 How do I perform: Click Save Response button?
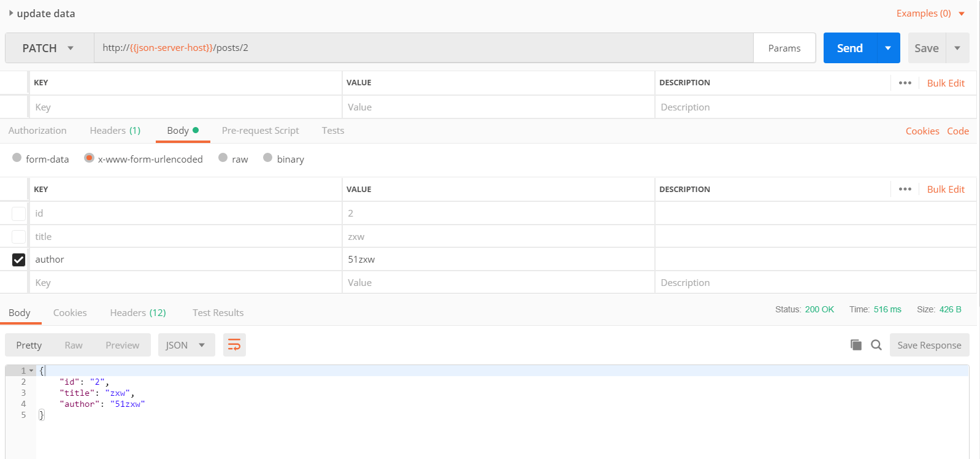pyautogui.click(x=930, y=345)
